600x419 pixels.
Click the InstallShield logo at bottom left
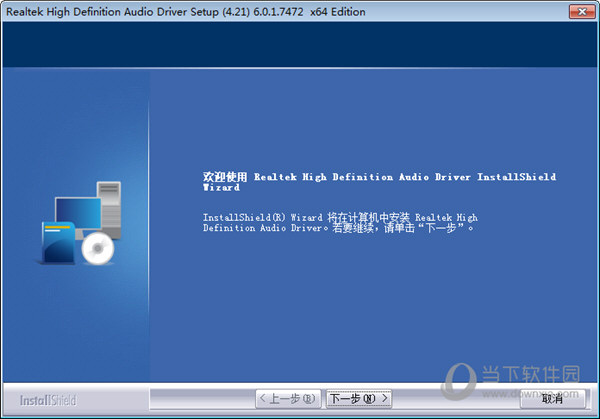[46, 400]
